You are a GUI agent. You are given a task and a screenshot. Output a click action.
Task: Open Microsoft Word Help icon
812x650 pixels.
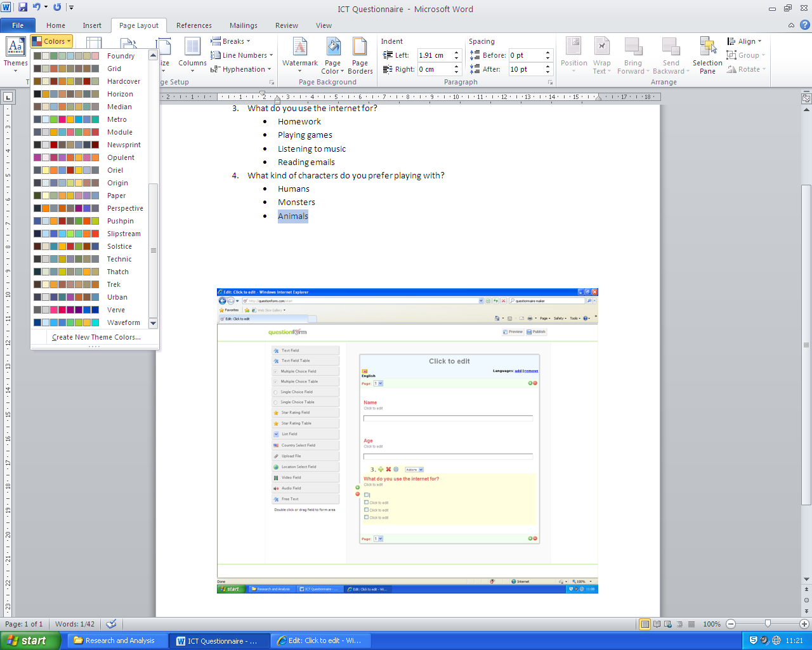coord(804,25)
